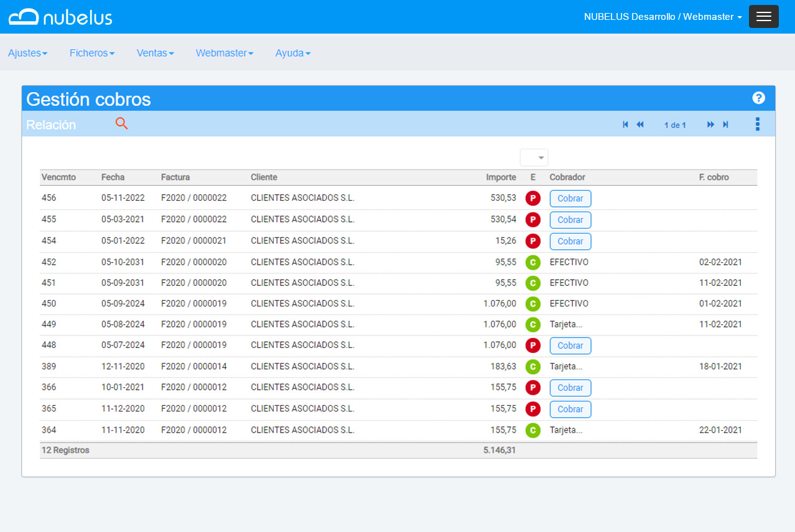The width and height of the screenshot is (795, 532).
Task: Sort by the Importe column header
Action: point(501,177)
